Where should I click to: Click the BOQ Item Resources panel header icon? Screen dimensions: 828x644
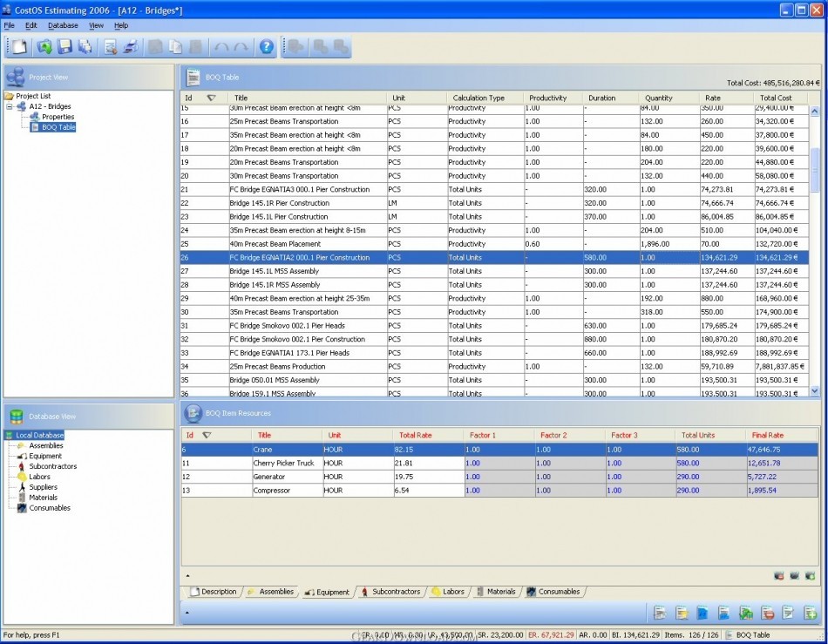point(193,413)
